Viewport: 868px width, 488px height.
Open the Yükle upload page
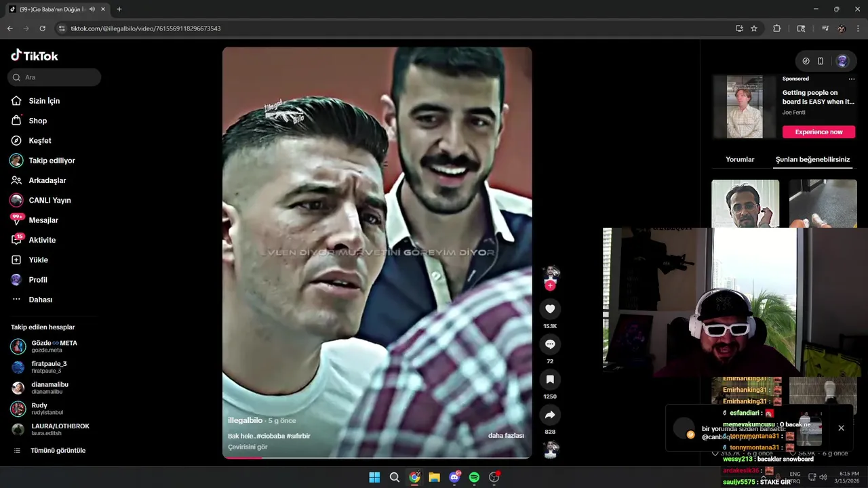[38, 260]
